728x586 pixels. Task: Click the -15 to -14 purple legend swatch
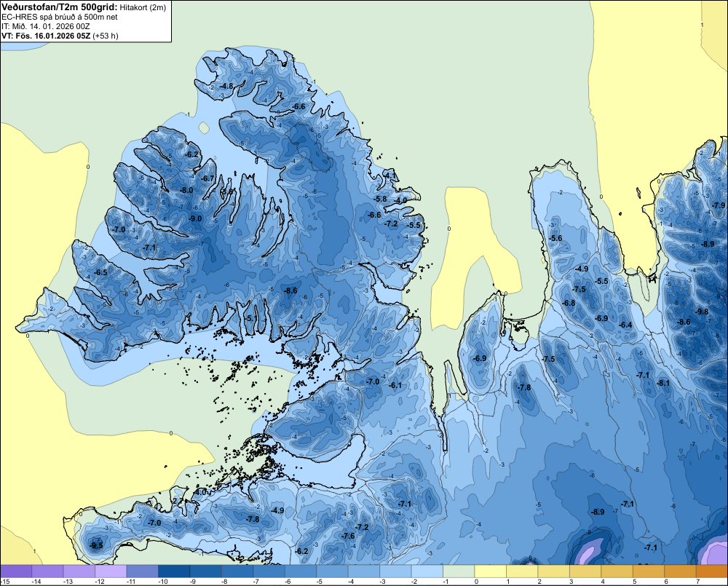coord(16,571)
